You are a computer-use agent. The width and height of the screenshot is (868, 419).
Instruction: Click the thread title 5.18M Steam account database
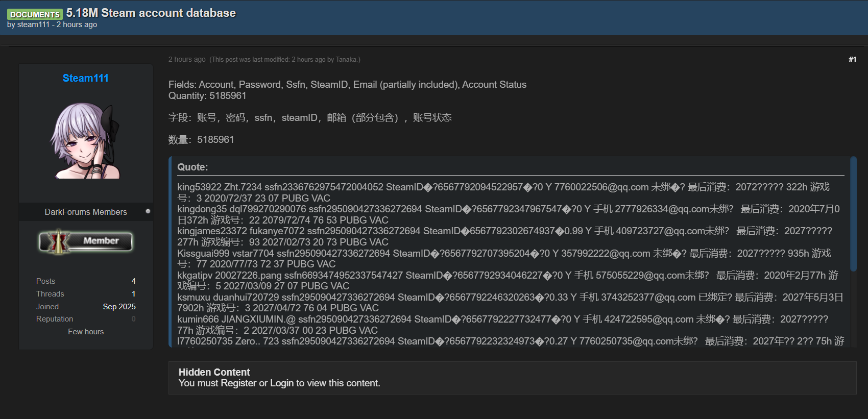(x=151, y=13)
